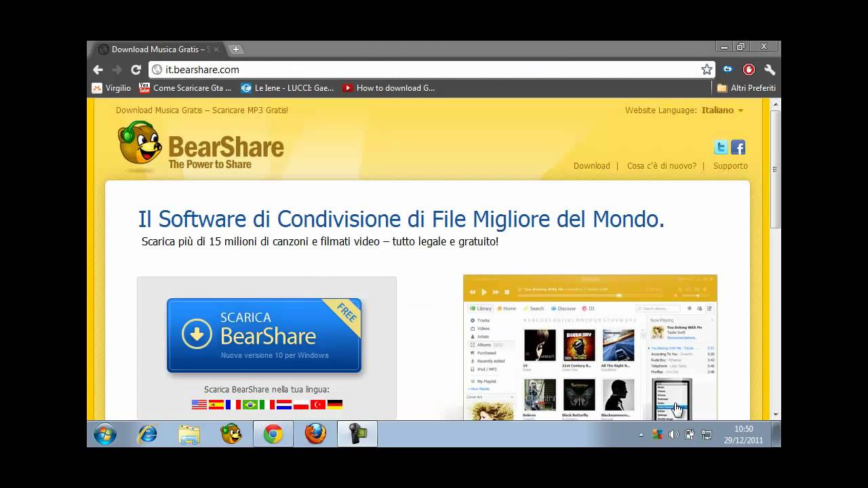The width and height of the screenshot is (868, 488).
Task: Open Windows Explorer folder on taskbar
Action: point(189,434)
